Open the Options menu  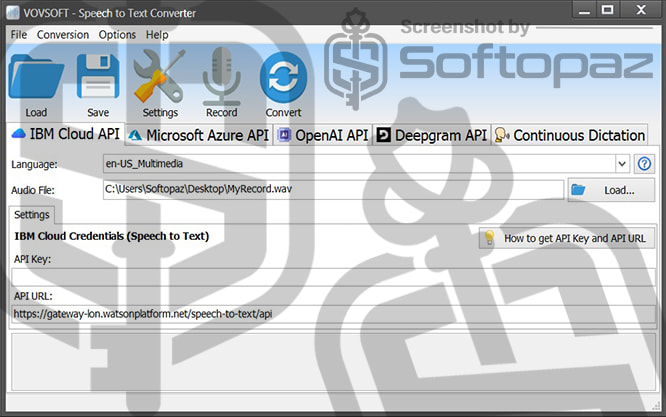(x=117, y=35)
